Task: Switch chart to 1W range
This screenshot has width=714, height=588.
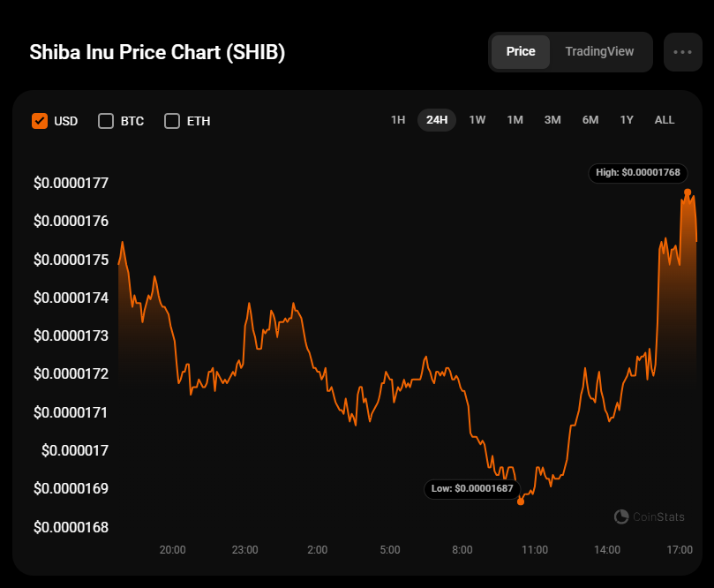Action: (x=477, y=120)
